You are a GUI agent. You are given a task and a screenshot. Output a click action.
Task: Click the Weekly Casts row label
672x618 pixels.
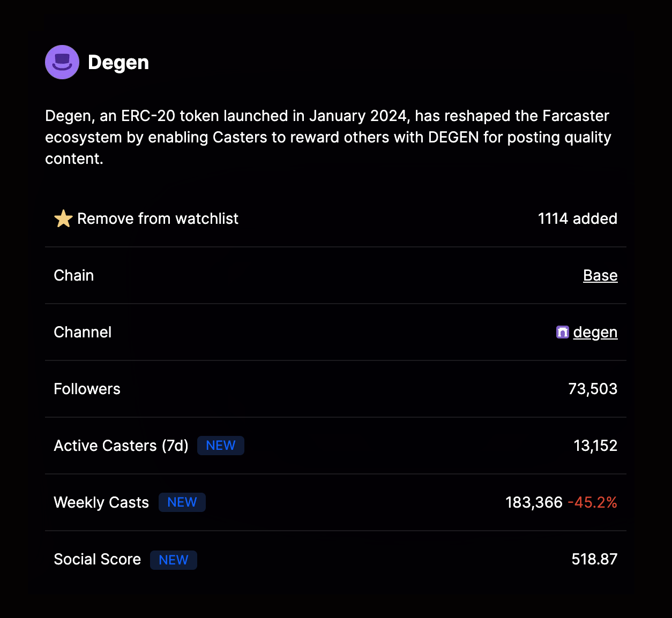[101, 502]
